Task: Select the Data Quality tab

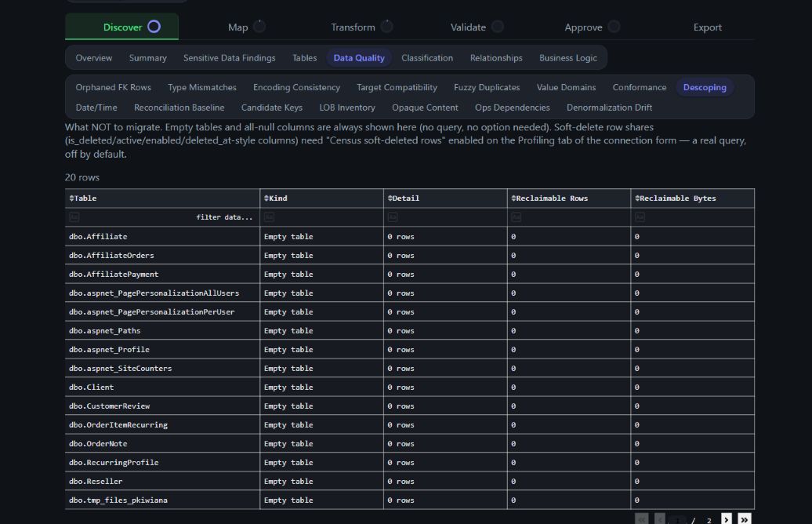Action: pos(359,58)
